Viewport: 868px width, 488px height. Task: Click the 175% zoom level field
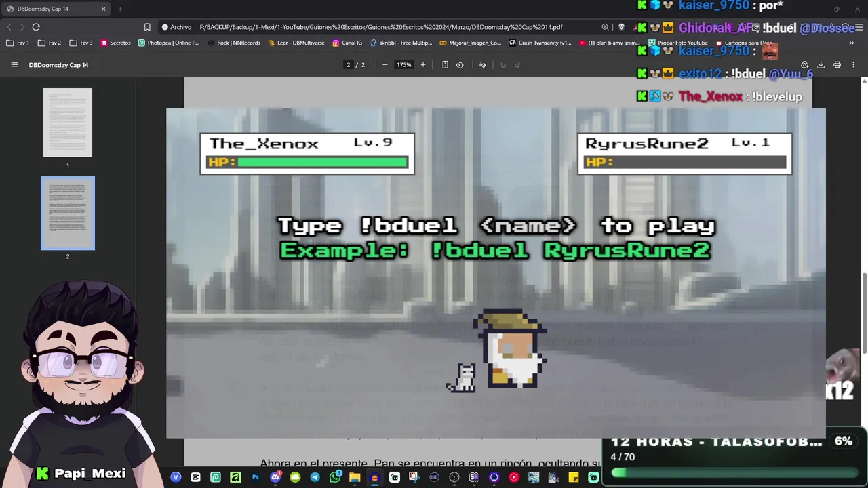coord(403,65)
